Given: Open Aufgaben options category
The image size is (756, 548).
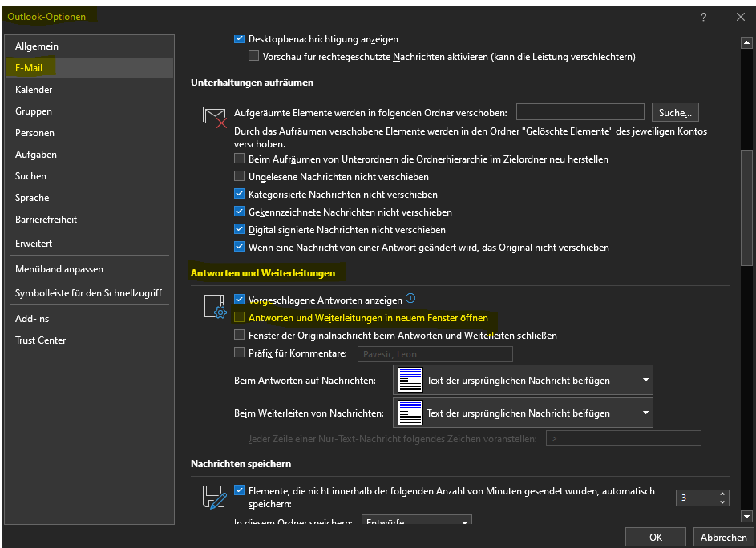Looking at the screenshot, I should click(x=89, y=155).
